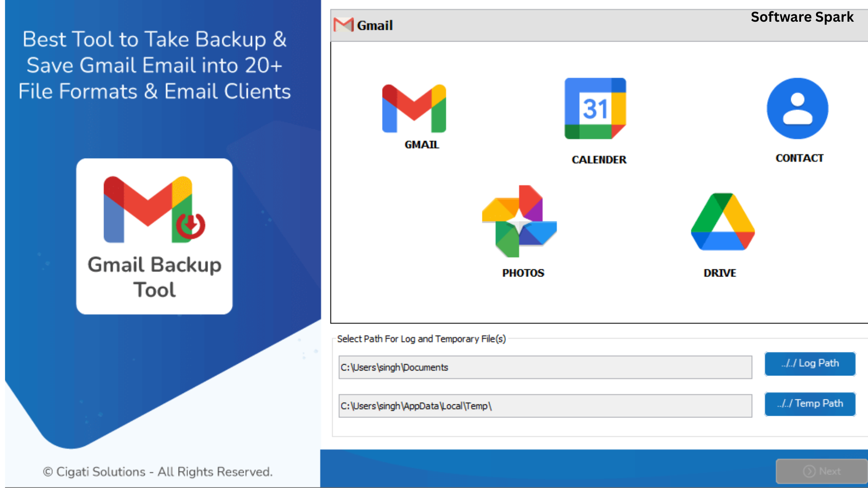Screen dimensions: 868x488
Task: Select the Google Drive triangle icon
Action: [x=723, y=221]
